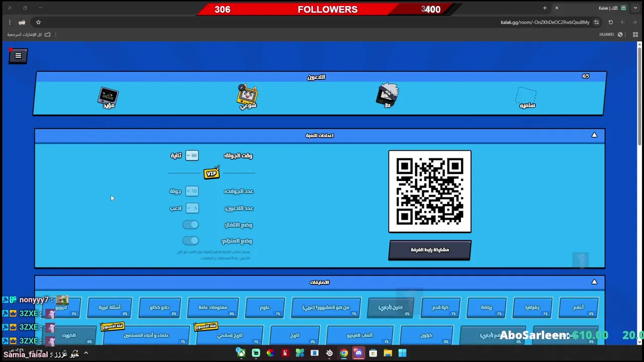Select category من هو المشهور؟ (عربي)

(326, 308)
